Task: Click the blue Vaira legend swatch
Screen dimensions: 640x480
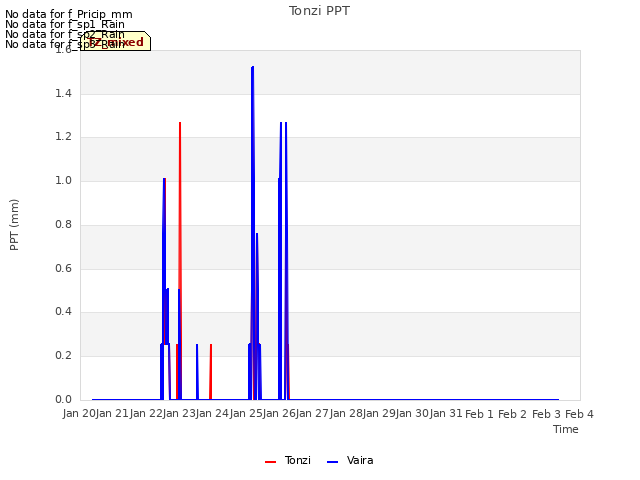Action: click(x=333, y=462)
